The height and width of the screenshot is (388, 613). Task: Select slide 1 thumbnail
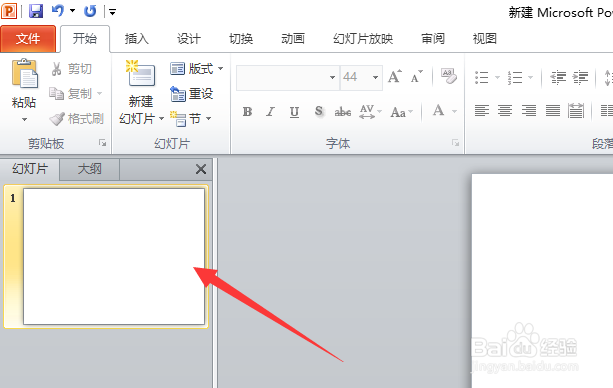click(x=114, y=257)
